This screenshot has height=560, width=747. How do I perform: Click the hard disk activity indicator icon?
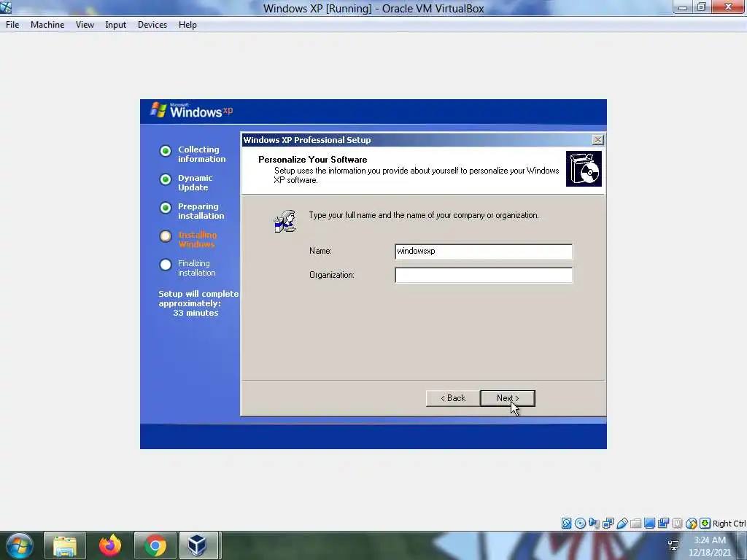[566, 524]
